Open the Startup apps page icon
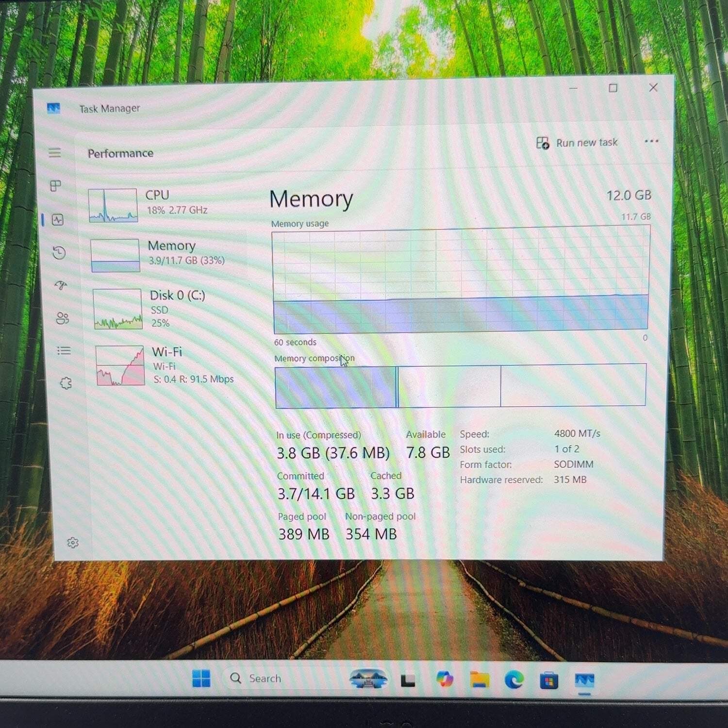 click(61, 285)
